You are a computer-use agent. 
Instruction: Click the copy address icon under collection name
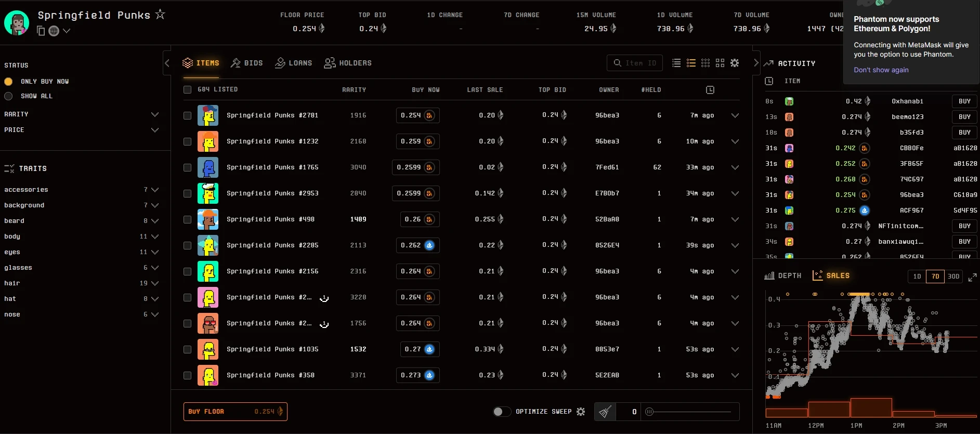pos(41,31)
